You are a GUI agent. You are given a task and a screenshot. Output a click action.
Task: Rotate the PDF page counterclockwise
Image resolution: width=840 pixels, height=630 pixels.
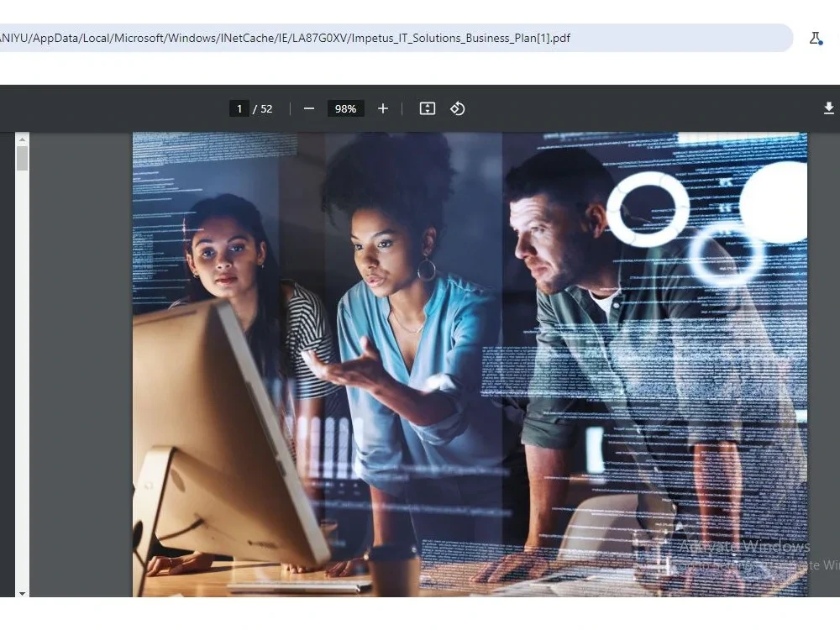(457, 108)
